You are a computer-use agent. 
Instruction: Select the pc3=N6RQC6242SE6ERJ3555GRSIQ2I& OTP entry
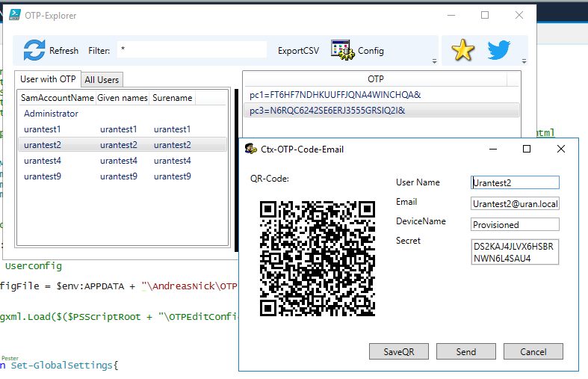click(381, 111)
